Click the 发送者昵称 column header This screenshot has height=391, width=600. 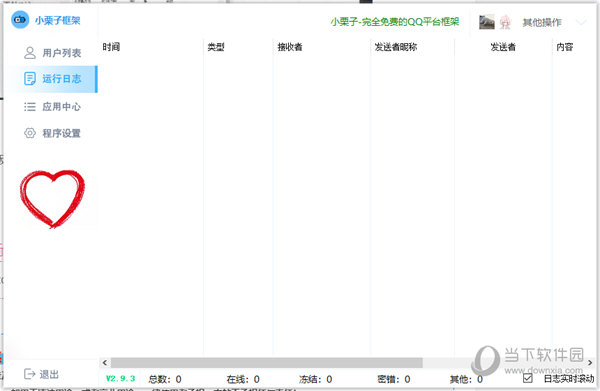click(396, 47)
